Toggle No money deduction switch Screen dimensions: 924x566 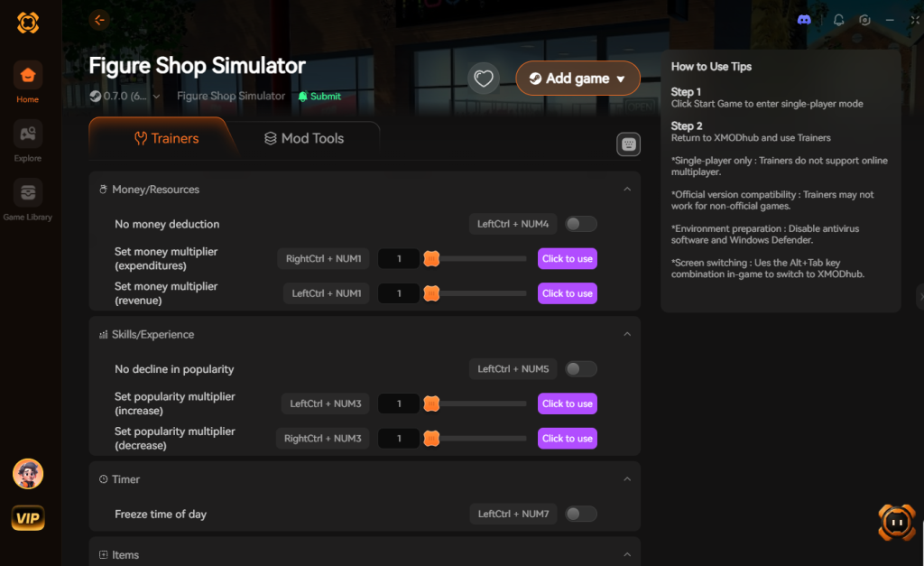(x=580, y=224)
